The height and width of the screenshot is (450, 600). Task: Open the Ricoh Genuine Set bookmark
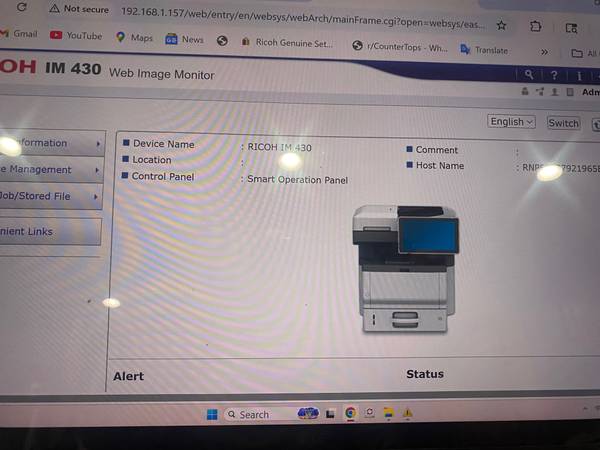(287, 43)
